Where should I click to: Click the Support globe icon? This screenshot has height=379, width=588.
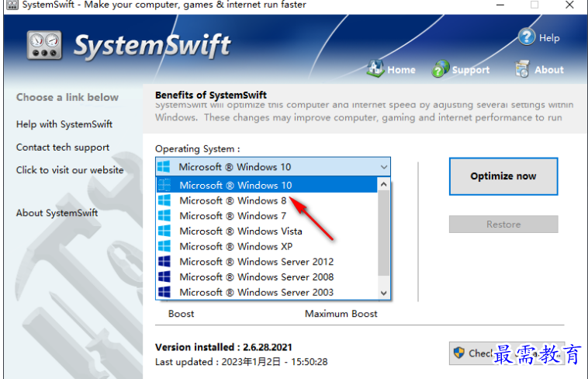tap(441, 69)
